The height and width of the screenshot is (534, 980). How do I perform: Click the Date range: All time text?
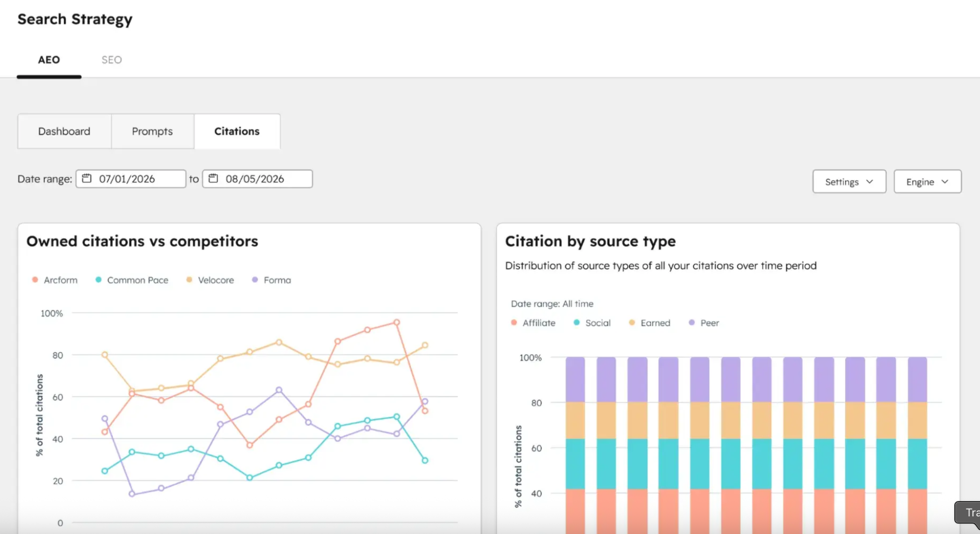pyautogui.click(x=552, y=304)
